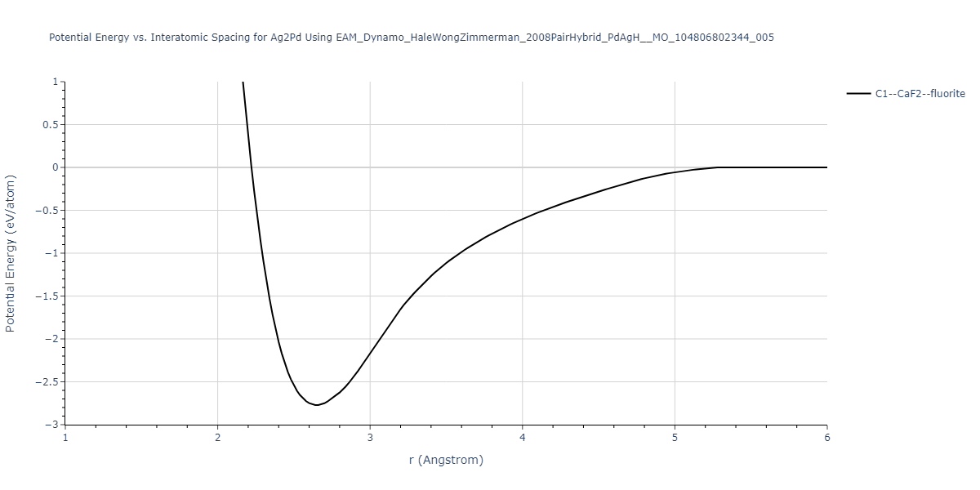Click the y-axis tick label −2.5

tap(47, 382)
